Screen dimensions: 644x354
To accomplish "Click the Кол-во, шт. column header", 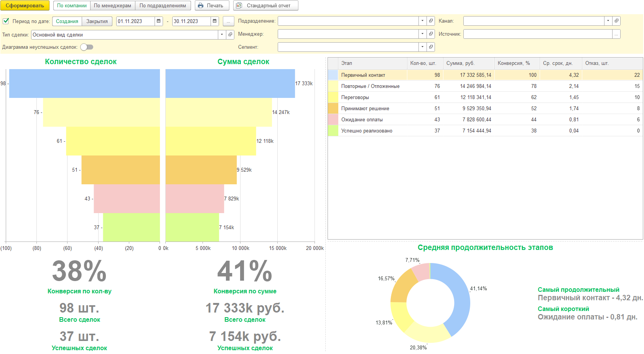I will point(425,63).
